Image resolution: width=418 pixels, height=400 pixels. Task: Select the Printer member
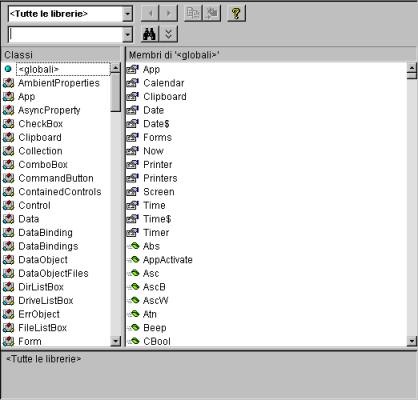tap(158, 165)
